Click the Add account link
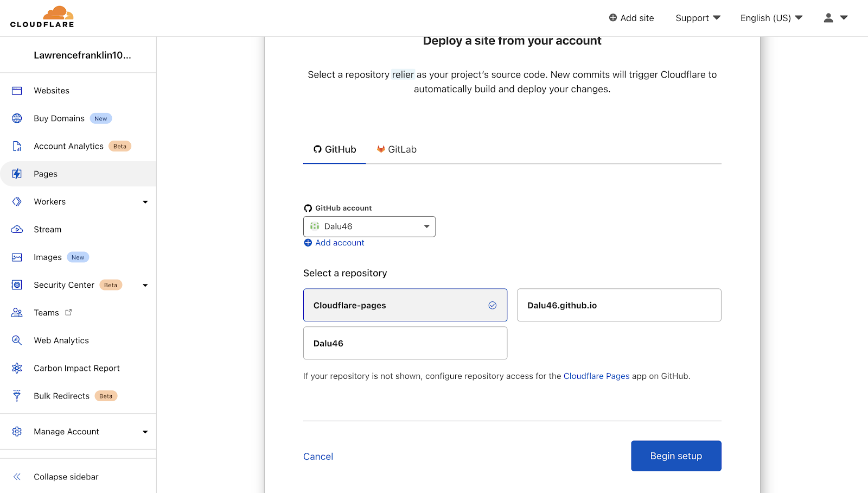The image size is (868, 493). point(340,243)
